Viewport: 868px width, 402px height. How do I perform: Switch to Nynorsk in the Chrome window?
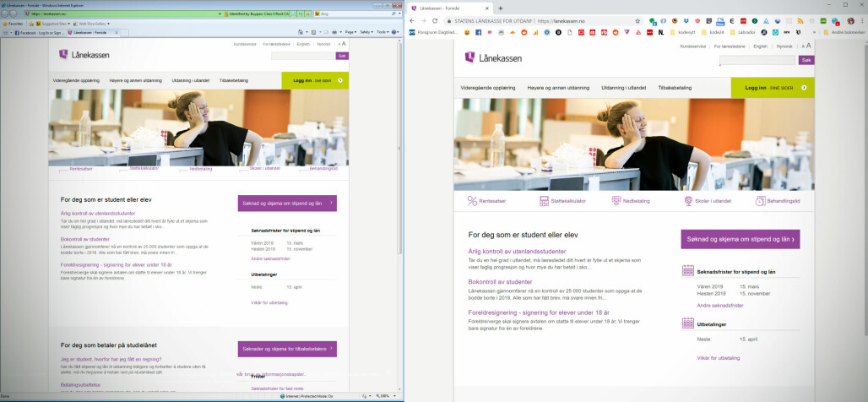click(x=784, y=46)
